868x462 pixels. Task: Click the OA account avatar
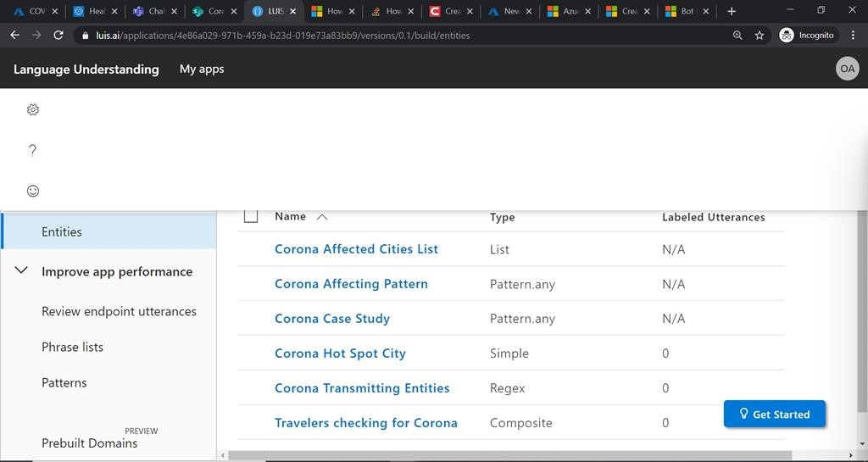[847, 69]
